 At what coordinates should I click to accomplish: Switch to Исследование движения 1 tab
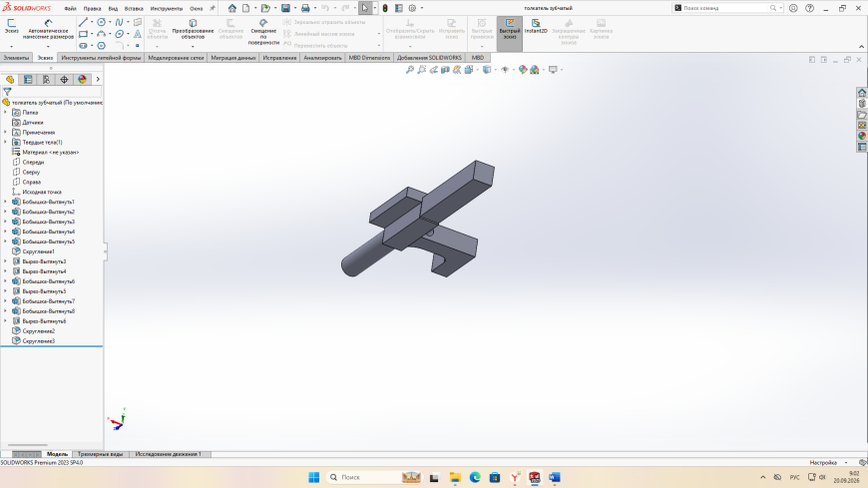point(169,454)
